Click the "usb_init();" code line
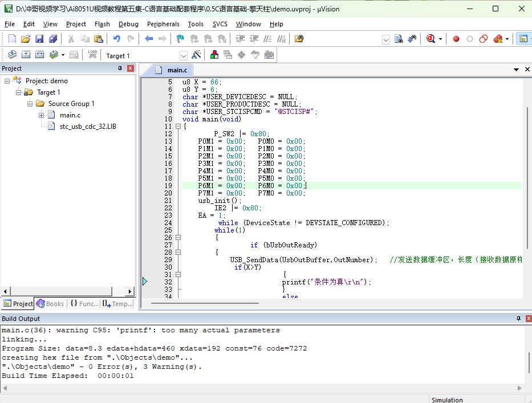Viewport: 532px width, 403px height. point(220,201)
